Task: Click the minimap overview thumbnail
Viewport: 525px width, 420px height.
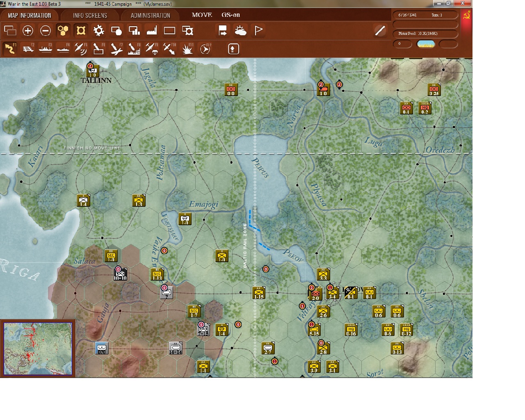Action: 38,348
